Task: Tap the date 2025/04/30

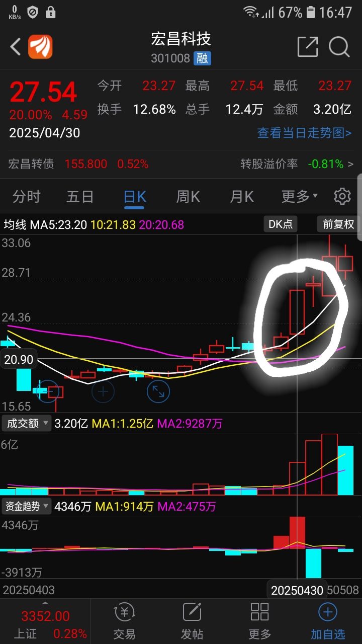Action: click(45, 133)
